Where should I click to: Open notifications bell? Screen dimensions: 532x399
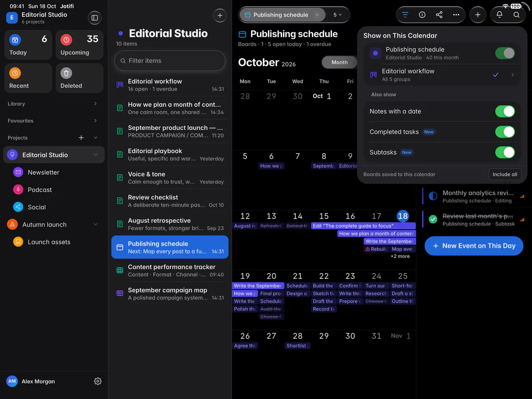pos(500,15)
